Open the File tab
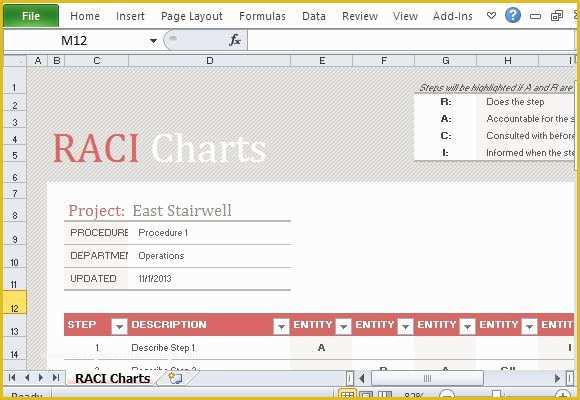The width and height of the screenshot is (580, 400). 31,16
